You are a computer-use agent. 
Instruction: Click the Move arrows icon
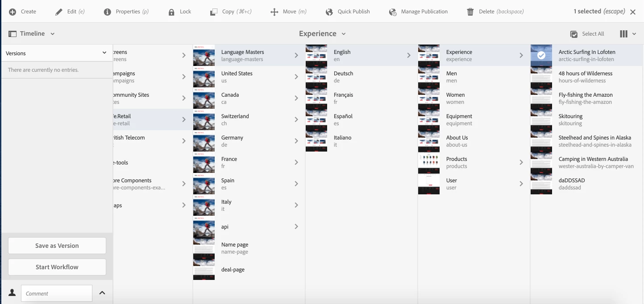[x=274, y=12]
